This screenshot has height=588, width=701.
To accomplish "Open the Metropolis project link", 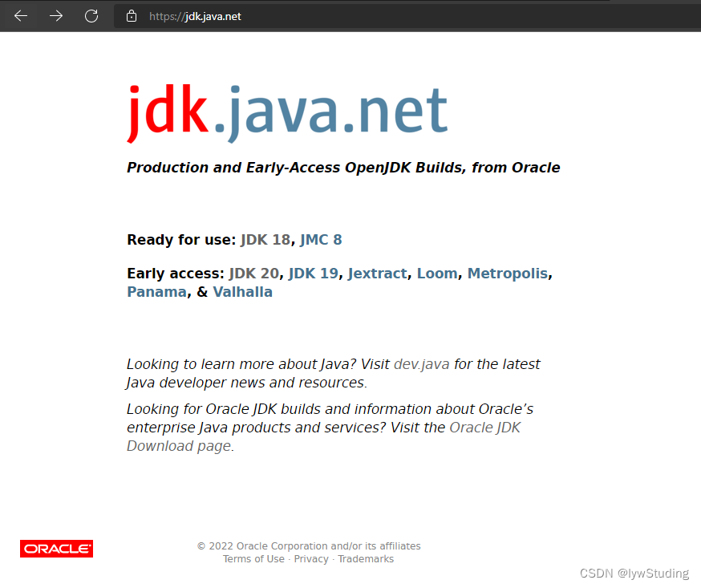I will tap(508, 274).
